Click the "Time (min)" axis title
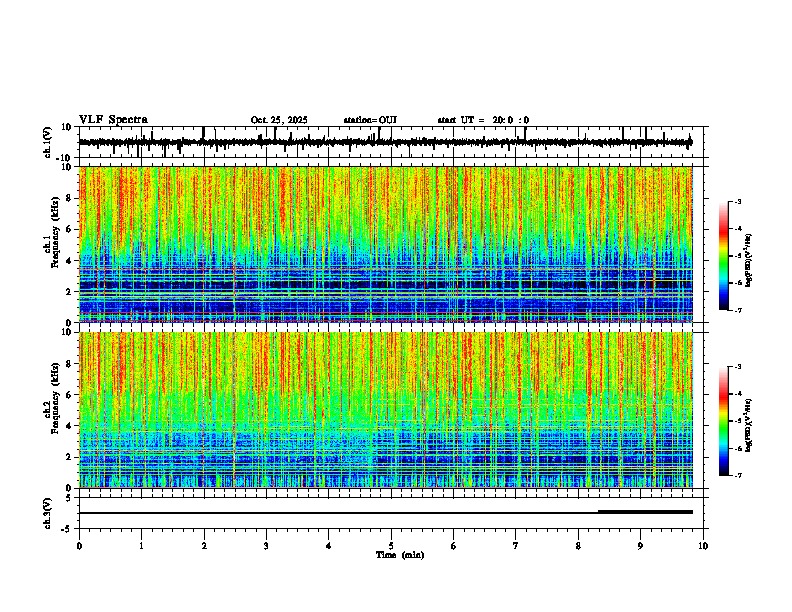The width and height of the screenshot is (792, 612). coord(400,555)
